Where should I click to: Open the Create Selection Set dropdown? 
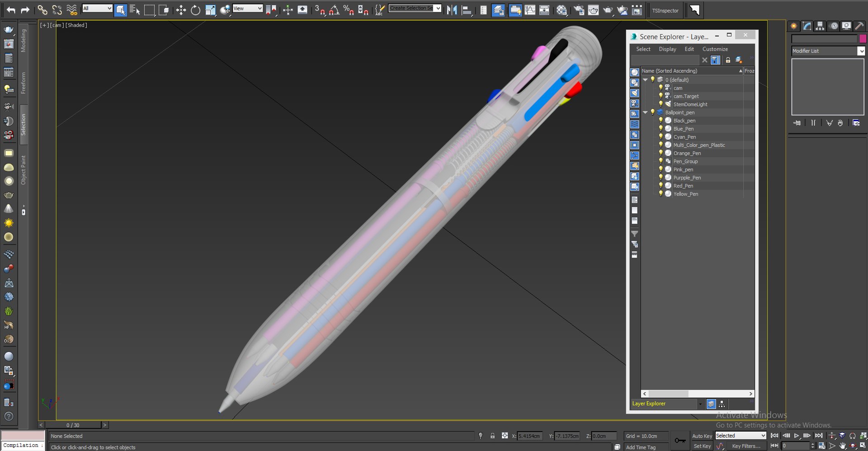415,8
